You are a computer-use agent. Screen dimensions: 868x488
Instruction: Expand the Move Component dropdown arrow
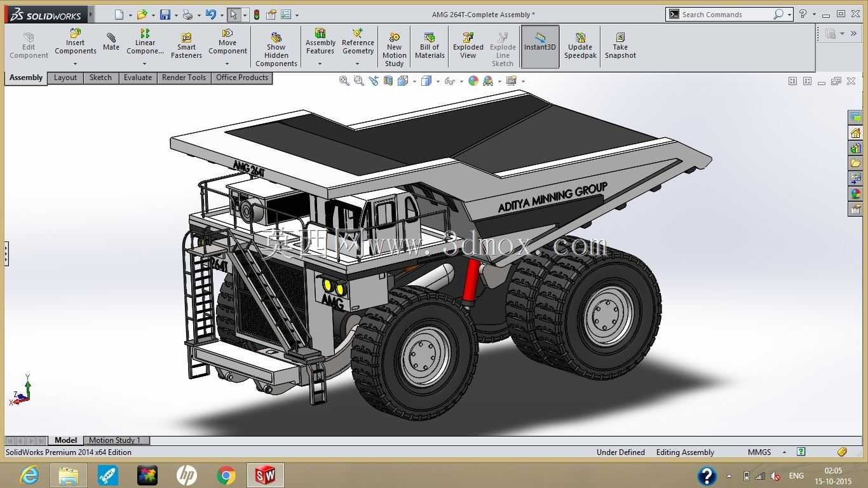[227, 64]
